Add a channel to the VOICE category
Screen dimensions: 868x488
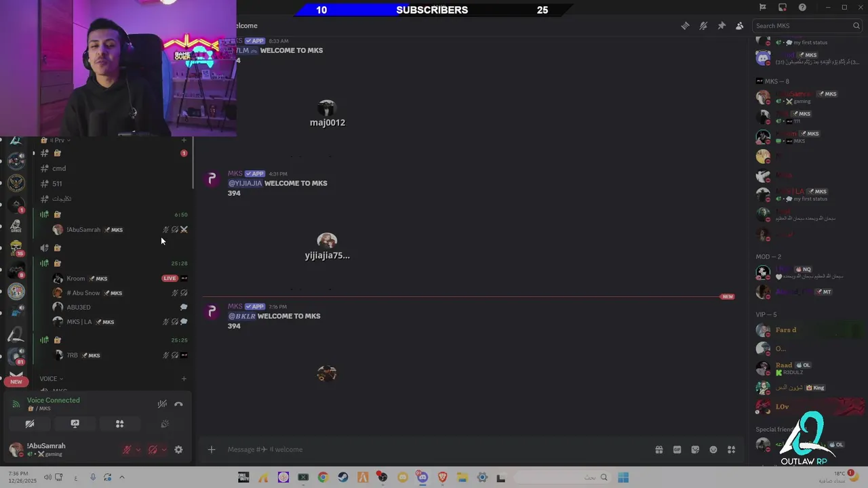coord(184,379)
